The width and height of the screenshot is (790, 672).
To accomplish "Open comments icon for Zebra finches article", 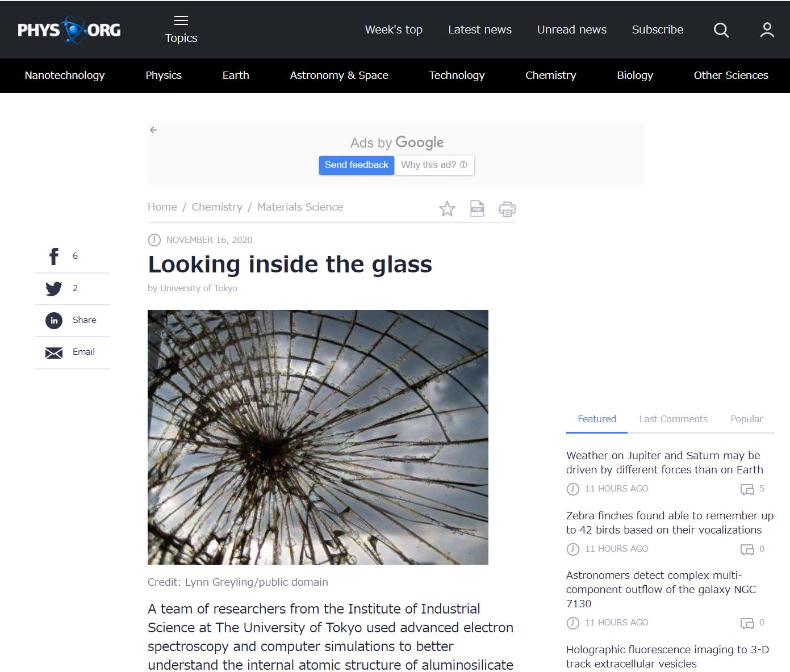I will coord(747,549).
